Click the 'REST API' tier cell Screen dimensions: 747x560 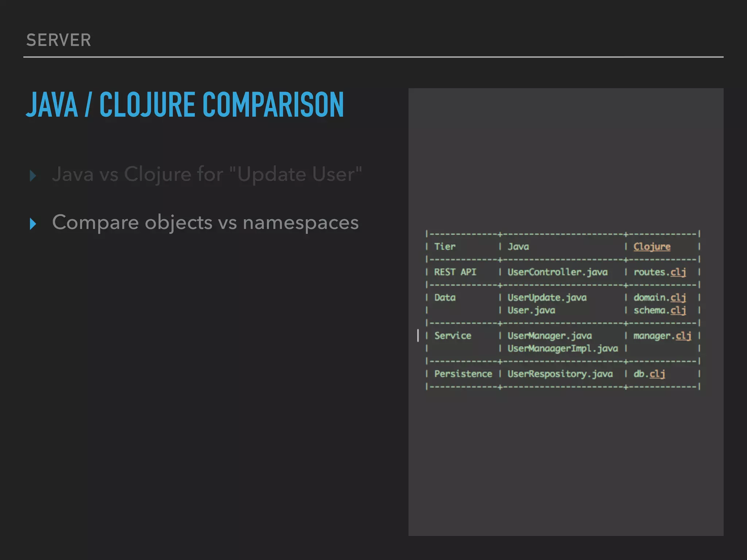(455, 272)
